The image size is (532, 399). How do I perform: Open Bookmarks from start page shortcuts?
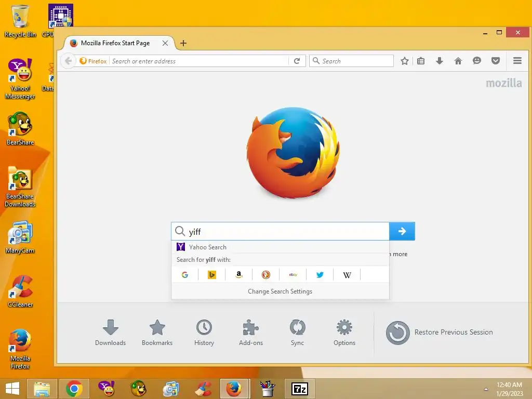click(157, 332)
